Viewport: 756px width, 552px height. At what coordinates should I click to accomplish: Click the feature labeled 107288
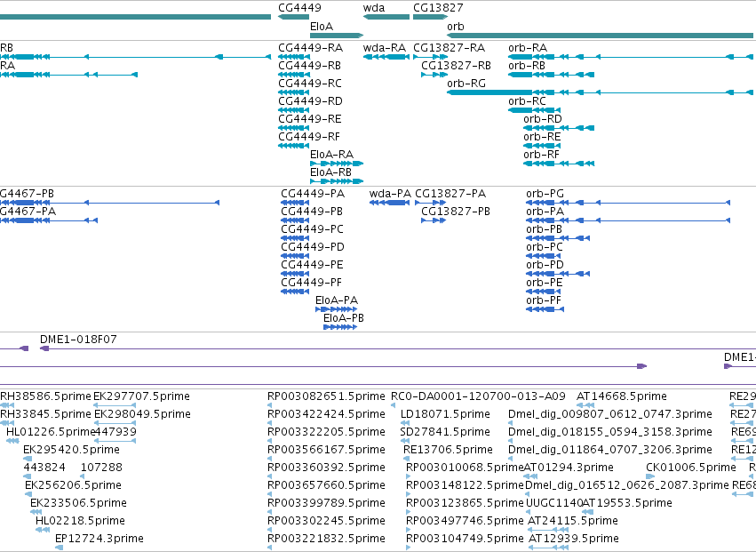82,476
